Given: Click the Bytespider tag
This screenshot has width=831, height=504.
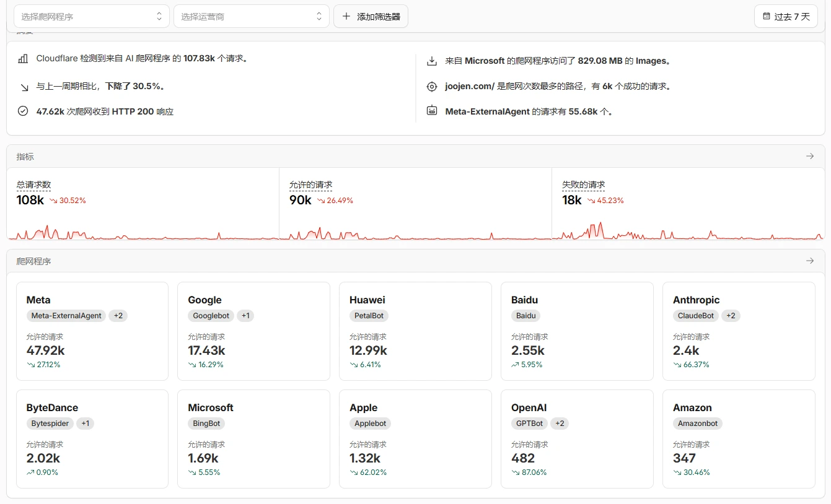Looking at the screenshot, I should tap(50, 424).
